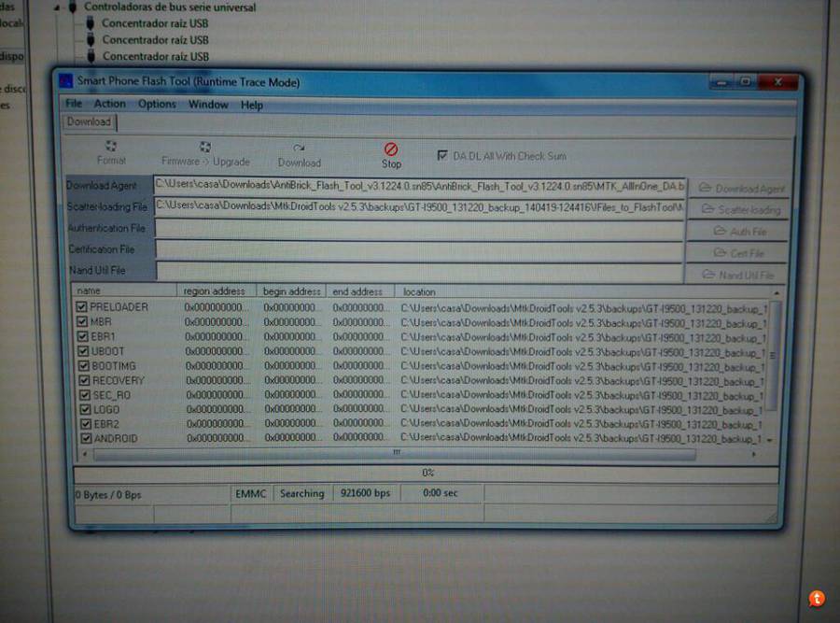Click first Concentrador raíz USB device icon
The height and width of the screenshot is (623, 840).
click(91, 23)
